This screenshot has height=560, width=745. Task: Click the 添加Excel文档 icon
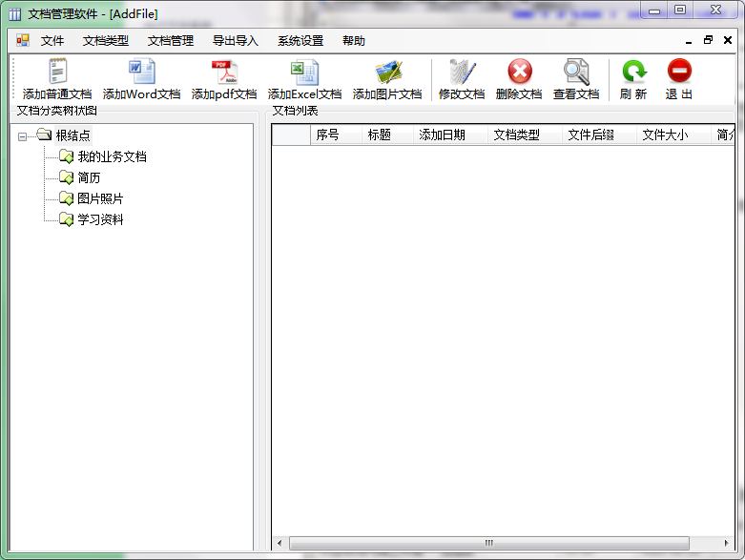(x=304, y=73)
